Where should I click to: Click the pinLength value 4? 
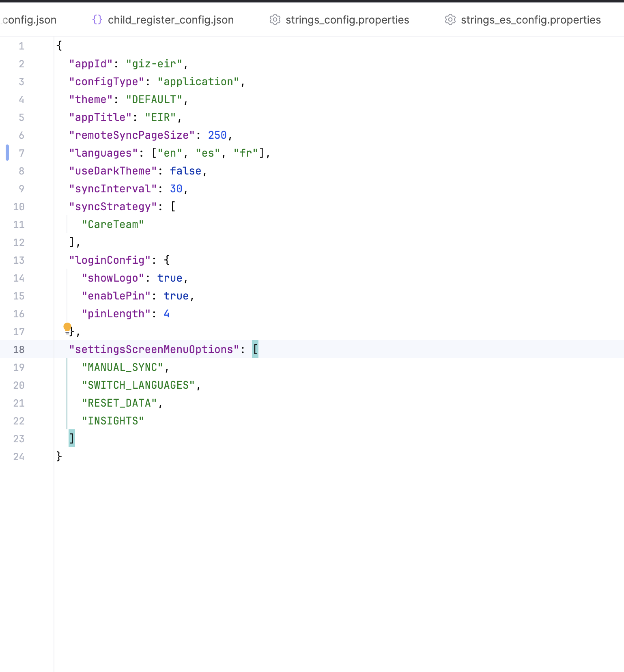pyautogui.click(x=167, y=314)
